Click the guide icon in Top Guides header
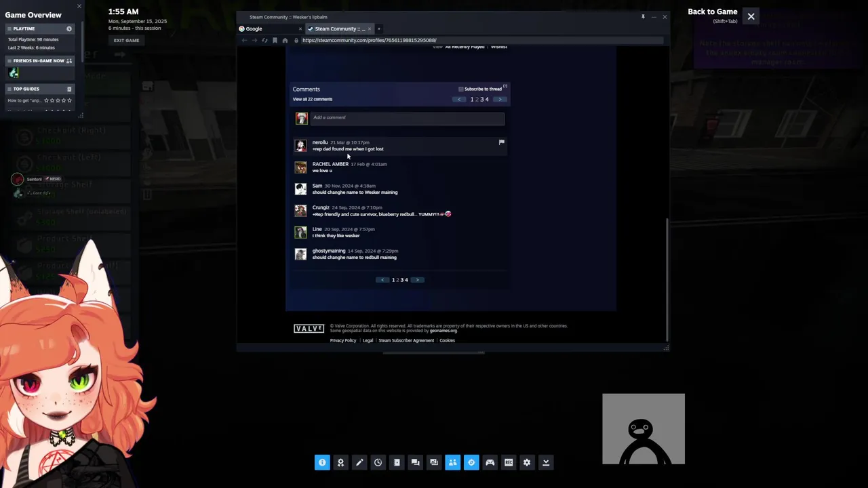The image size is (868, 488). pyautogui.click(x=68, y=89)
